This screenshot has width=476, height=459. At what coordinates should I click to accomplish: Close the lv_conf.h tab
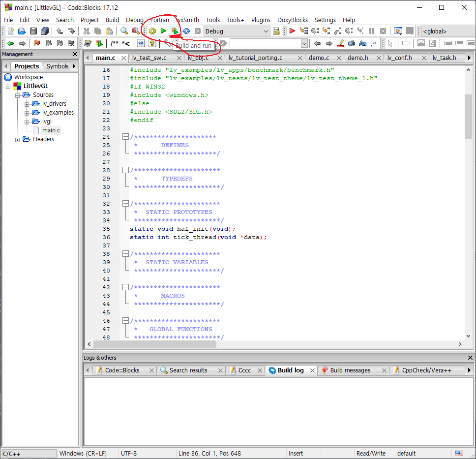424,58
